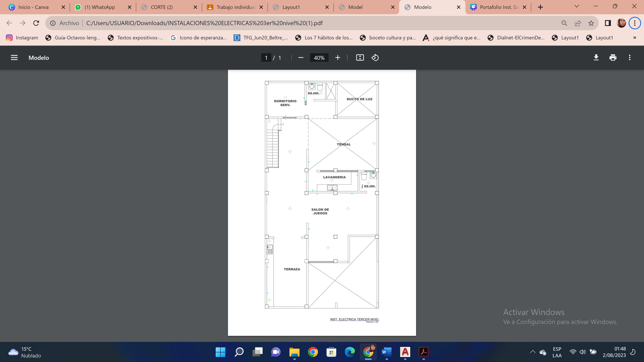The width and height of the screenshot is (644, 362).
Task: Toggle the browser side panel
Action: coord(608,23)
